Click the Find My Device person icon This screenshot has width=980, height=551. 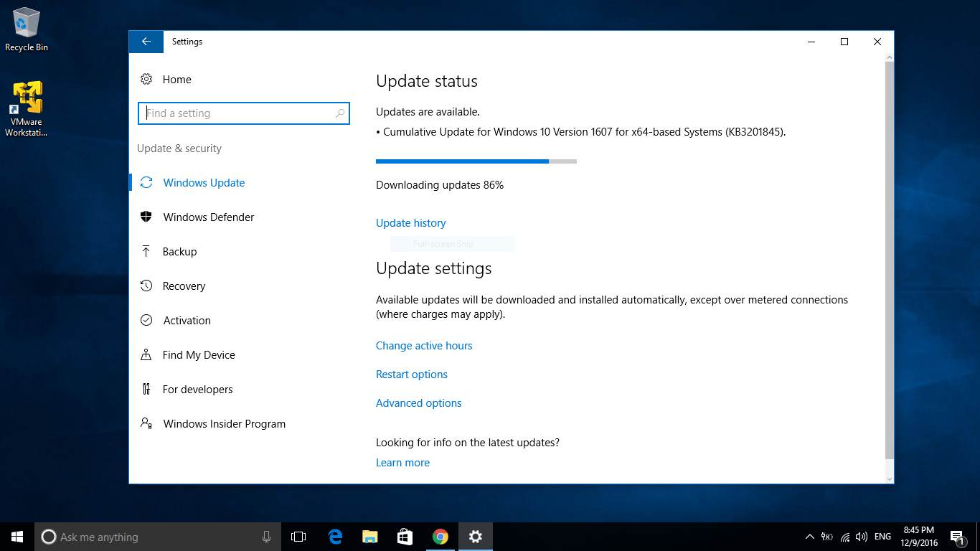coord(146,354)
